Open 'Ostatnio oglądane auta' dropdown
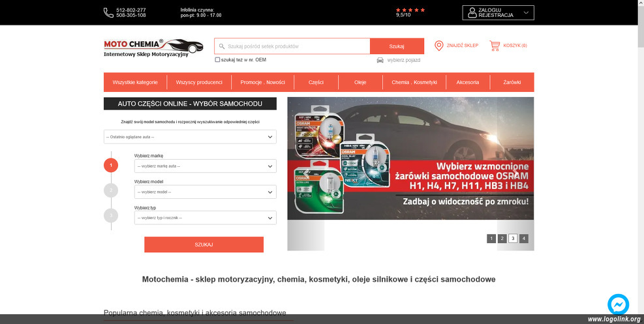Viewport: 644px width, 324px height. pos(190,137)
